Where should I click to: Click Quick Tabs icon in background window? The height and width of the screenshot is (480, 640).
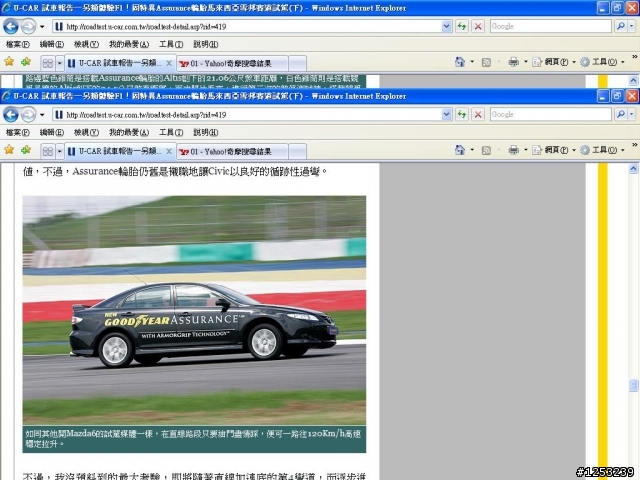[x=48, y=63]
